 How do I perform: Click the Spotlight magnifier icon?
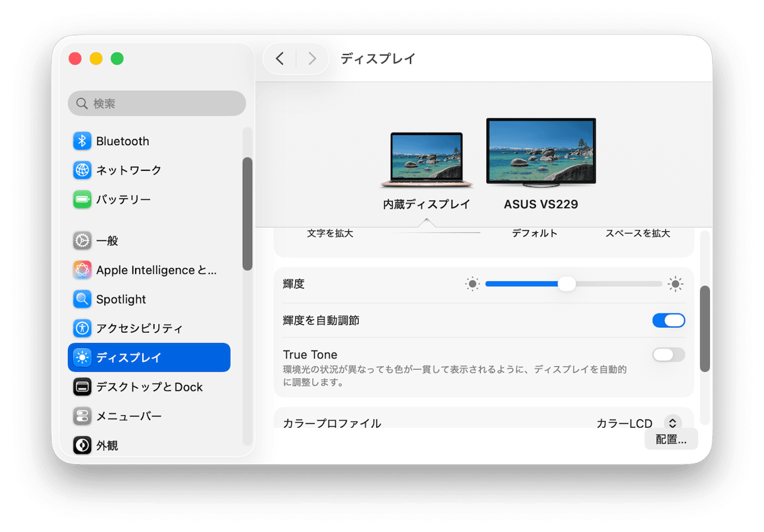82,299
